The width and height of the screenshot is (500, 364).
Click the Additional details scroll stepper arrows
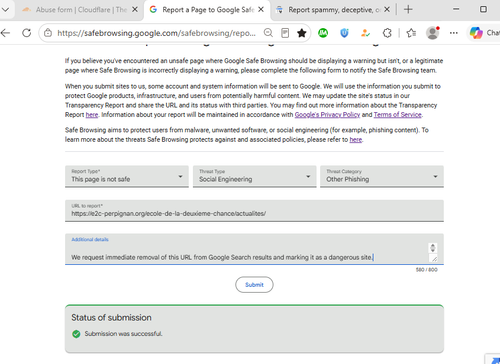433,248
